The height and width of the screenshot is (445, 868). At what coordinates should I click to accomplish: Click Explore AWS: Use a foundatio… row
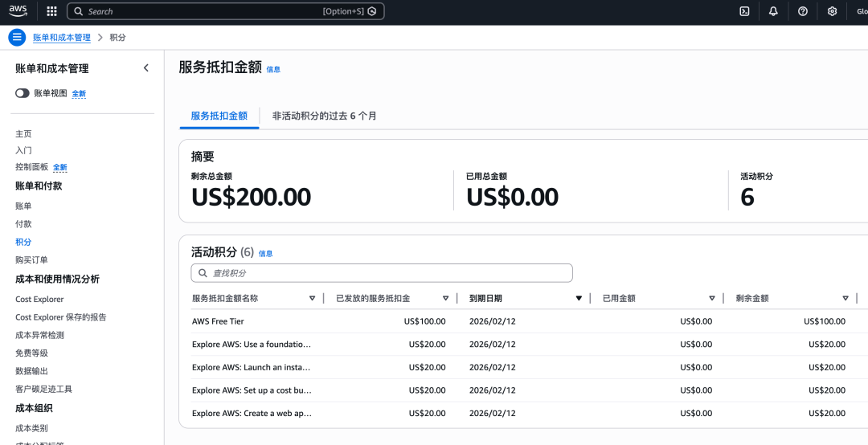pos(252,345)
